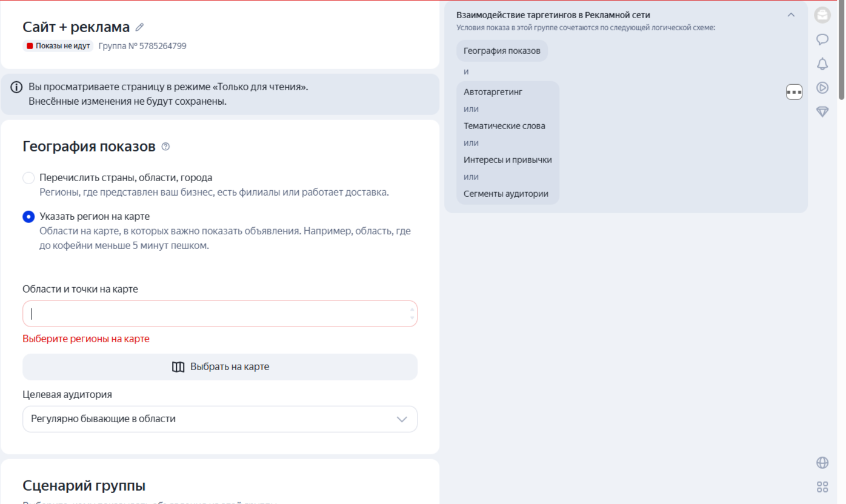846x504 pixels.
Task: Click the «Сайт + реклама» group title
Action: [x=76, y=27]
